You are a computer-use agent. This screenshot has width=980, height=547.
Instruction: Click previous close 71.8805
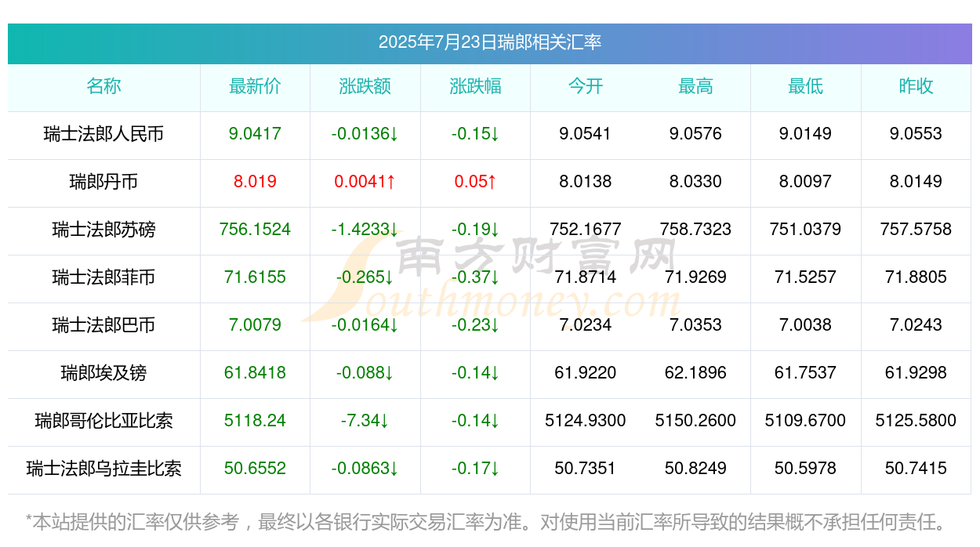(x=916, y=277)
